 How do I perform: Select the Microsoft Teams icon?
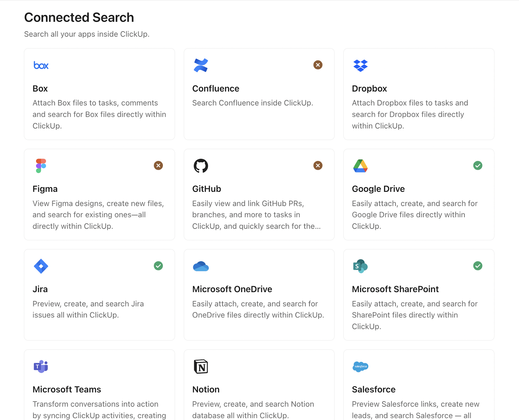click(41, 366)
